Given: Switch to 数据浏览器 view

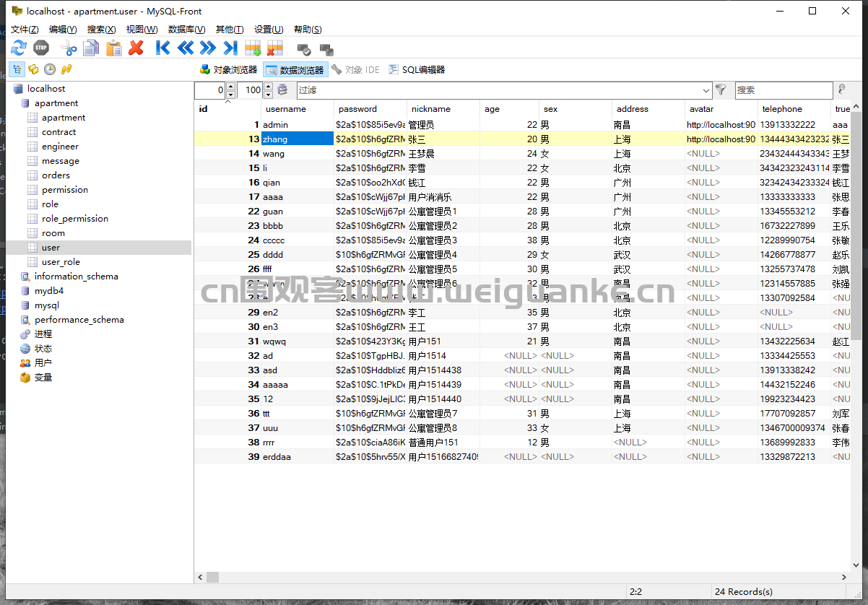Looking at the screenshot, I should [x=295, y=70].
